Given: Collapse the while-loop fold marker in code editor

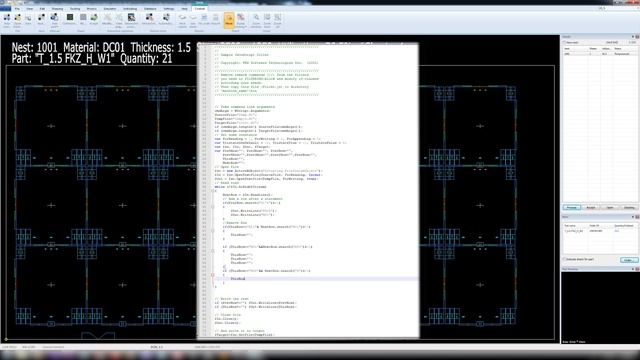Looking at the screenshot, I should pyautogui.click(x=213, y=191).
